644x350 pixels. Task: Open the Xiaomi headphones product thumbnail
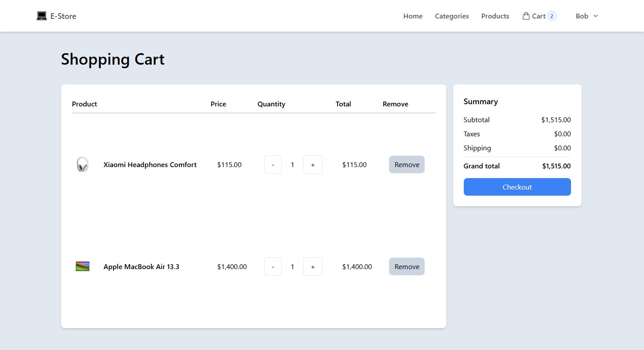(x=83, y=164)
